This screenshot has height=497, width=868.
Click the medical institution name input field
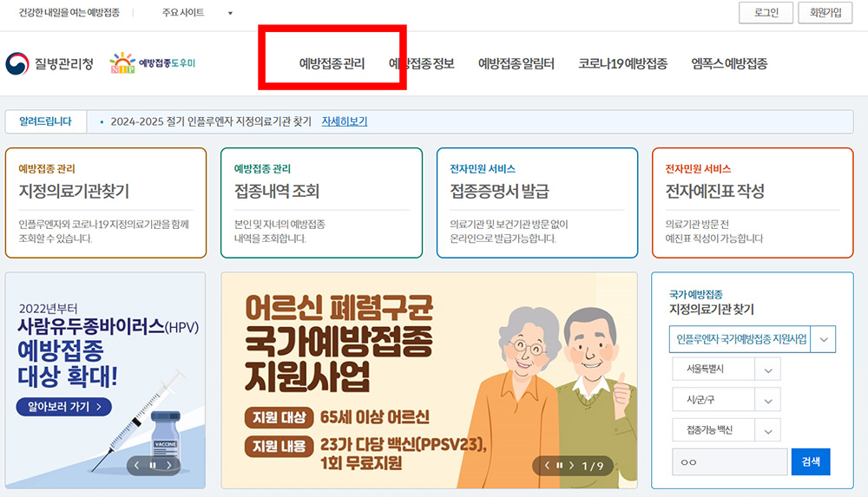730,461
